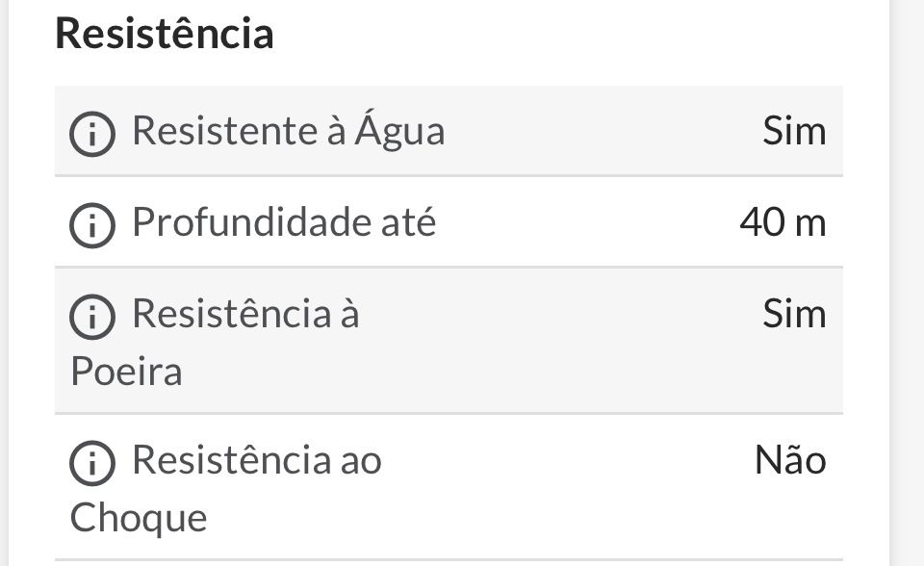
Task: Select the Sim value for Resistência à Poeira
Action: [x=794, y=314]
